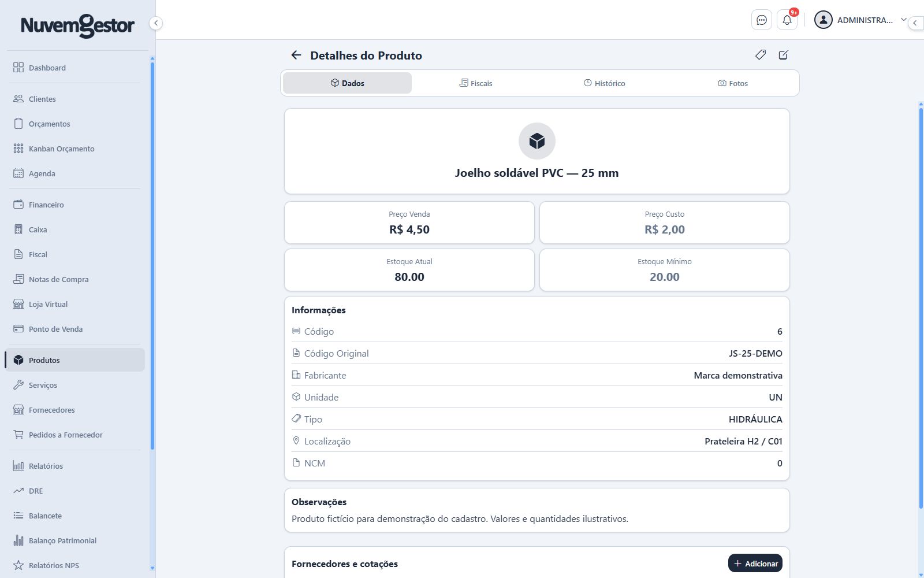Switch to the Histórico tab

(x=604, y=83)
